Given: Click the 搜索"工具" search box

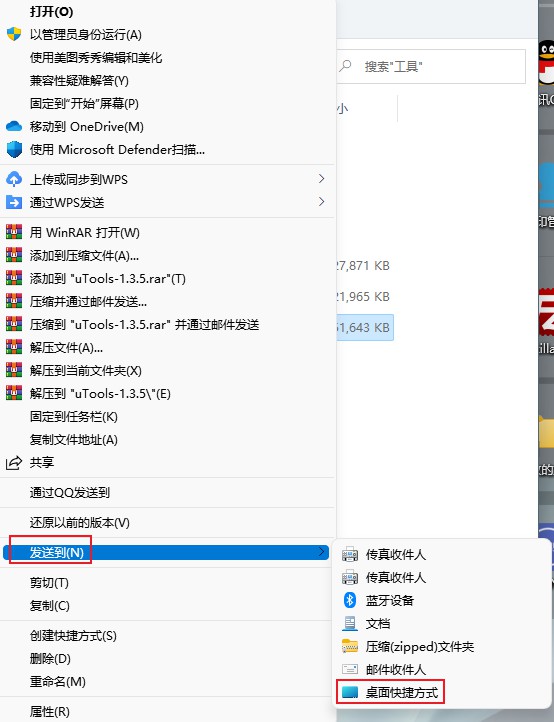Looking at the screenshot, I should pos(431,66).
